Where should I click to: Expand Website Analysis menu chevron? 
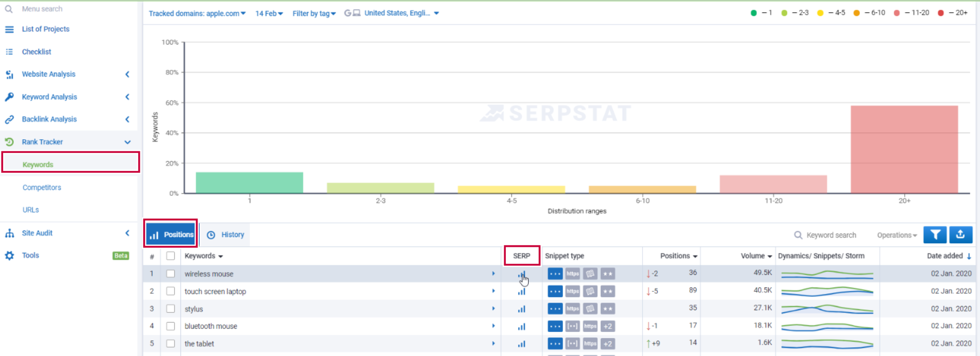127,74
